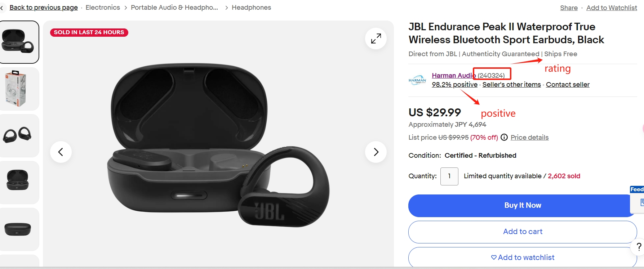Click the Add to watchlist heart button

(523, 257)
